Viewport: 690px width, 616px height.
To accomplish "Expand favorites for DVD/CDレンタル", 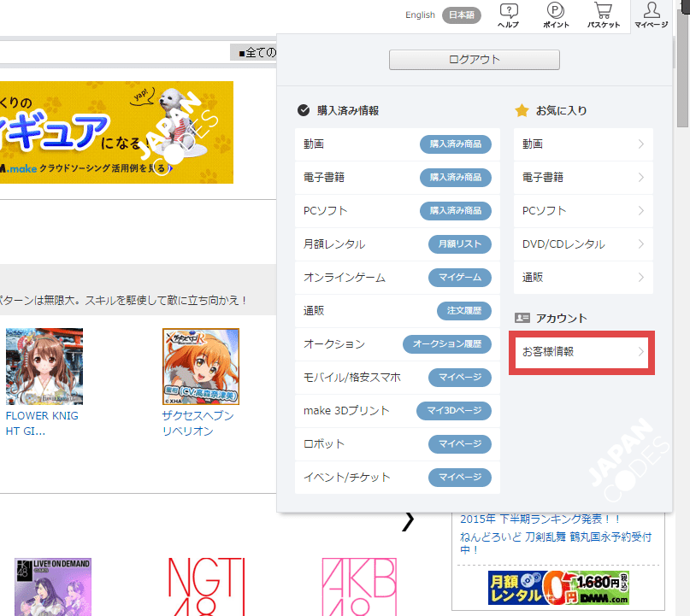I will click(x=583, y=244).
